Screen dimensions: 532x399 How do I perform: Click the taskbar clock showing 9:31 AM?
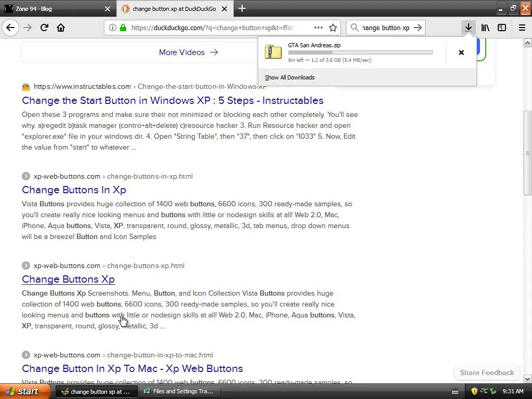point(513,392)
